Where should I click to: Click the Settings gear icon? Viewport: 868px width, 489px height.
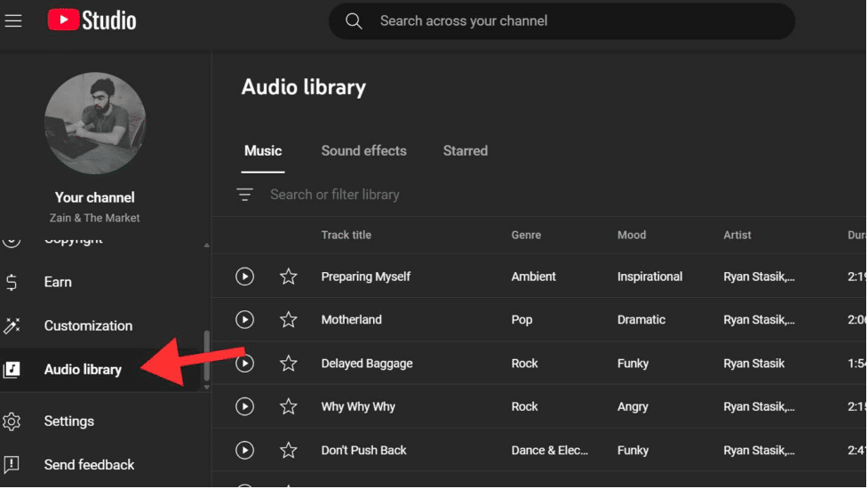[x=12, y=421]
